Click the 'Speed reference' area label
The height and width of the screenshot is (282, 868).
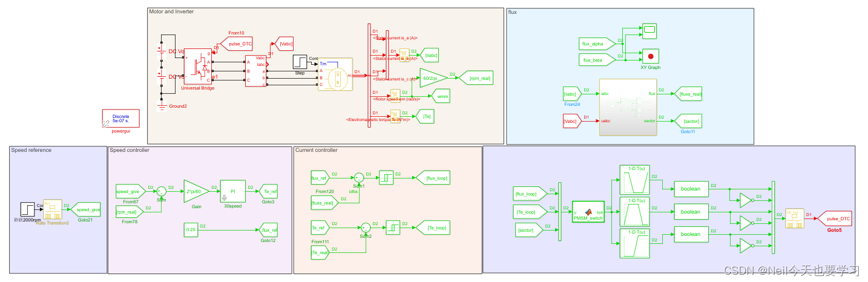[31, 150]
